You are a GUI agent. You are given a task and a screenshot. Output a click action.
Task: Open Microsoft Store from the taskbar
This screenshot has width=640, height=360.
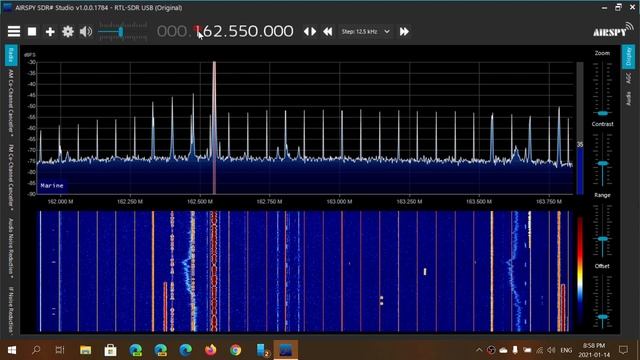click(x=110, y=350)
